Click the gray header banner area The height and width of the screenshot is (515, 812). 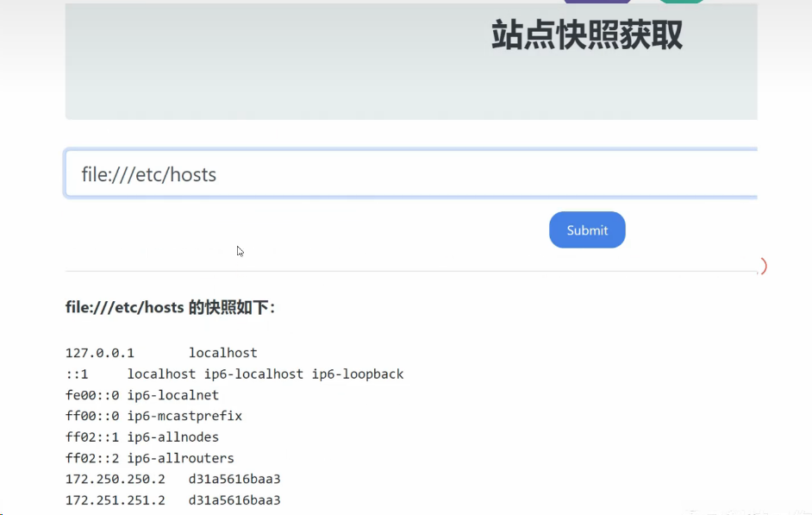259,69
